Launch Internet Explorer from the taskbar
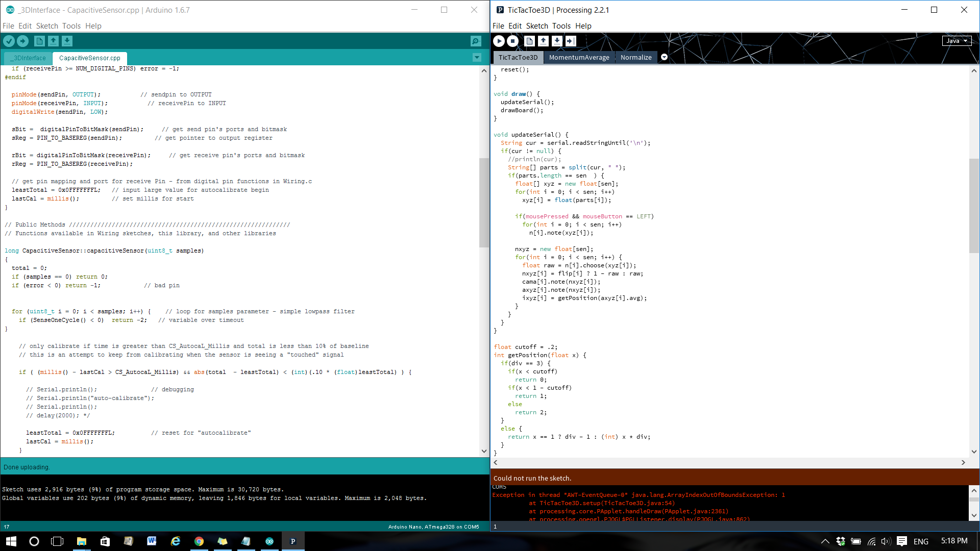980x551 pixels. pos(175,541)
